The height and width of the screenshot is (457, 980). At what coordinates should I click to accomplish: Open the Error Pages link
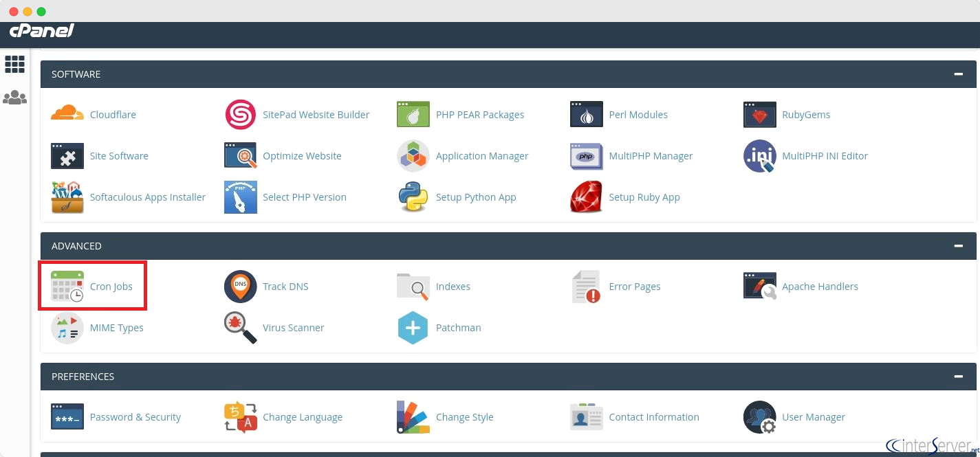(635, 287)
